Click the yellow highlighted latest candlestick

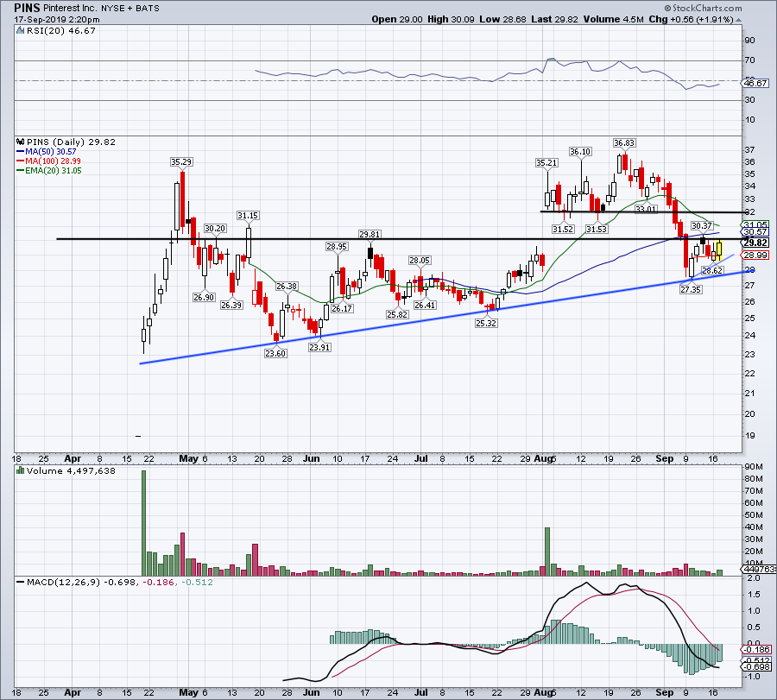719,249
